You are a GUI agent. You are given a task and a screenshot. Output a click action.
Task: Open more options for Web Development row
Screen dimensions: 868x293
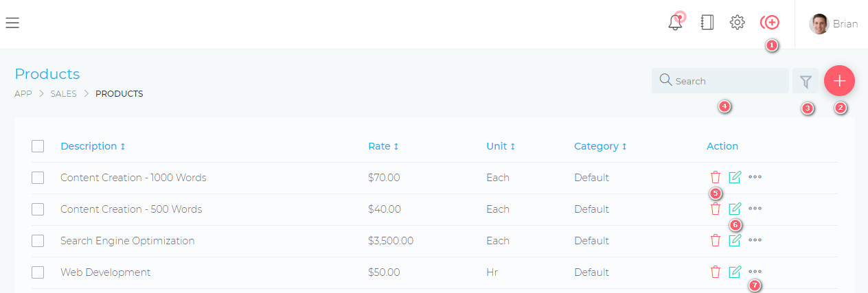pos(755,272)
